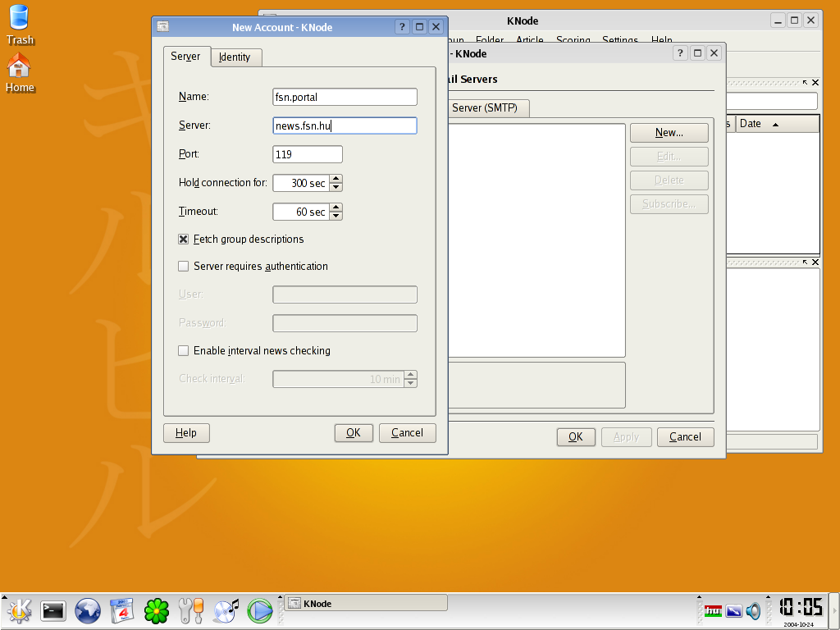Screen dimensions: 840x630
Task: Click the hu keyboard layout flag
Action: pyautogui.click(x=713, y=610)
